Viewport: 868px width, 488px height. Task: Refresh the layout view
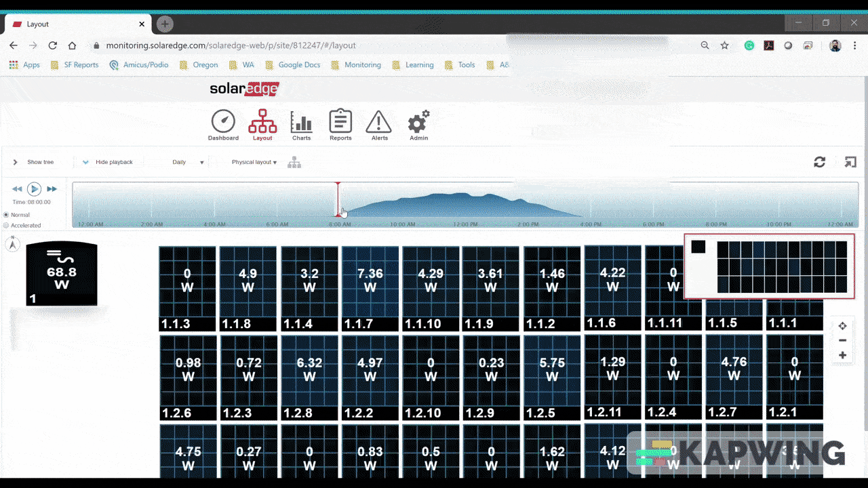click(x=819, y=162)
